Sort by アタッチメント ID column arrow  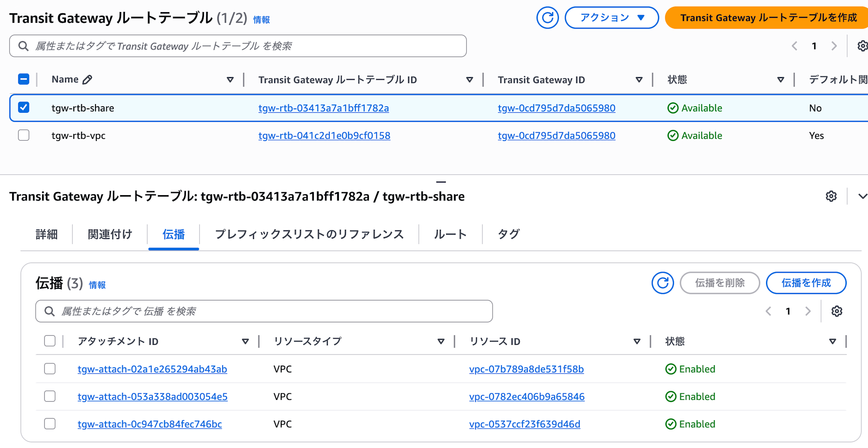pos(245,342)
